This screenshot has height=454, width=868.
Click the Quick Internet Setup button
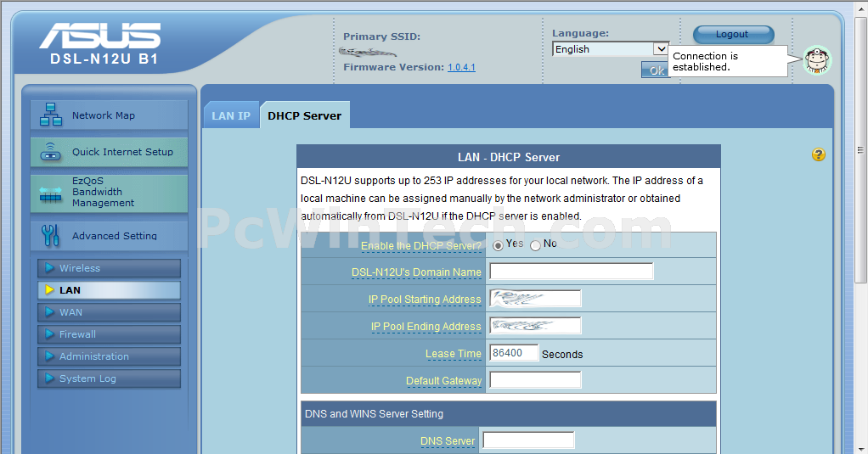tap(109, 152)
